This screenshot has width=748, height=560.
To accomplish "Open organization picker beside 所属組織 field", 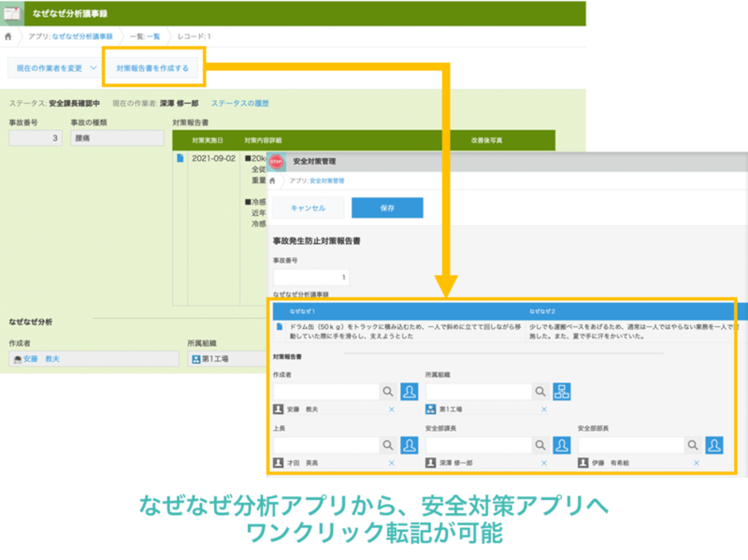I will tap(562, 392).
